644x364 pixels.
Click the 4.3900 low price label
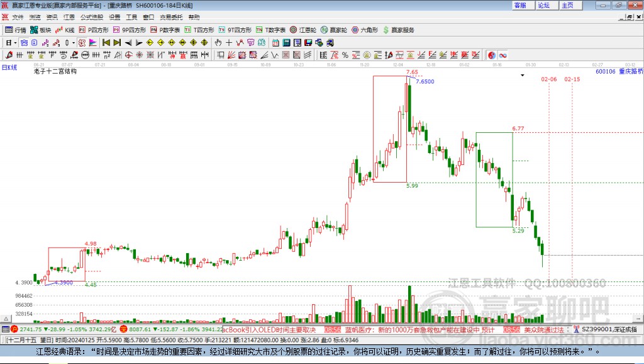(64, 283)
